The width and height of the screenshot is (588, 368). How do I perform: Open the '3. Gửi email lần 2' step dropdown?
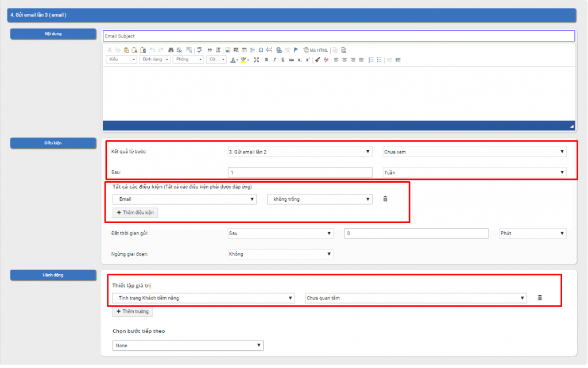[300, 152]
